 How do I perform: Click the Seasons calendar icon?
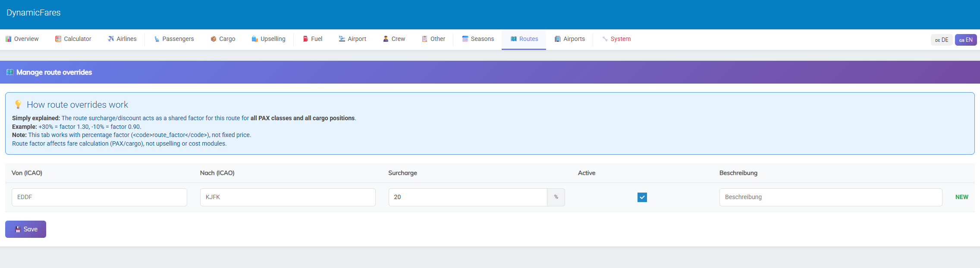click(x=465, y=39)
